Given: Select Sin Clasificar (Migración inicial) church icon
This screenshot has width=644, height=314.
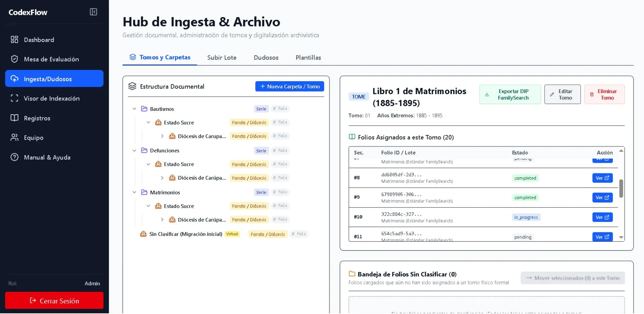Looking at the screenshot, I should click(x=143, y=234).
